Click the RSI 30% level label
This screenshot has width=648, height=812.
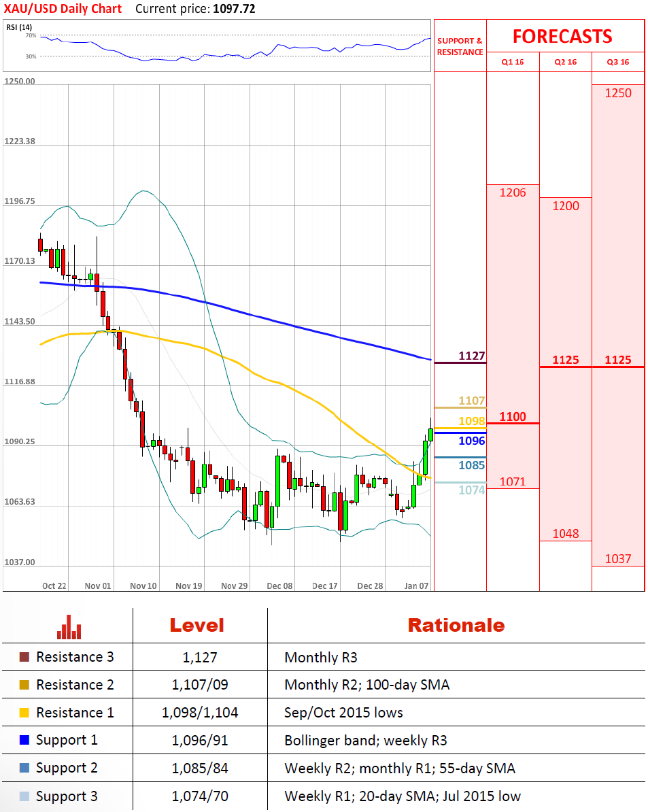[x=31, y=56]
